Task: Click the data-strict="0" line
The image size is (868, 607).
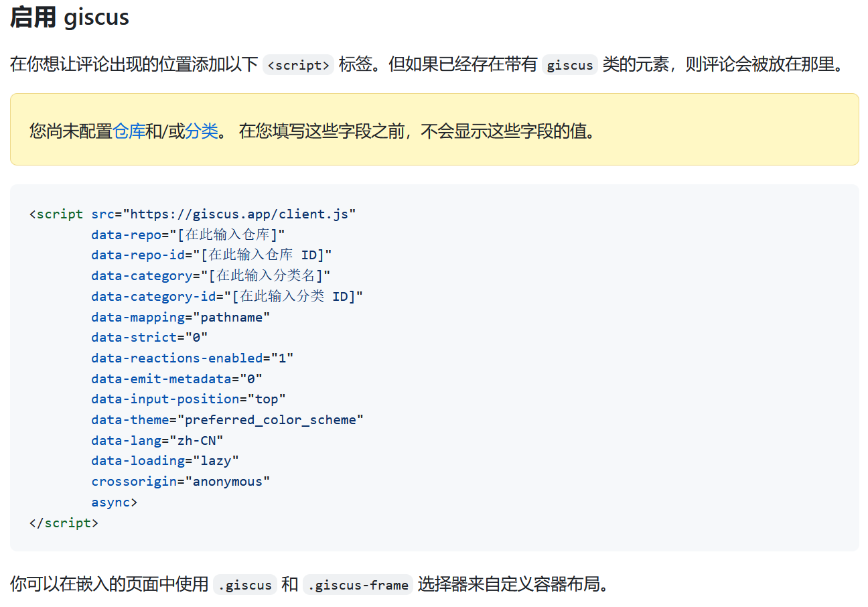Action: pos(150,337)
